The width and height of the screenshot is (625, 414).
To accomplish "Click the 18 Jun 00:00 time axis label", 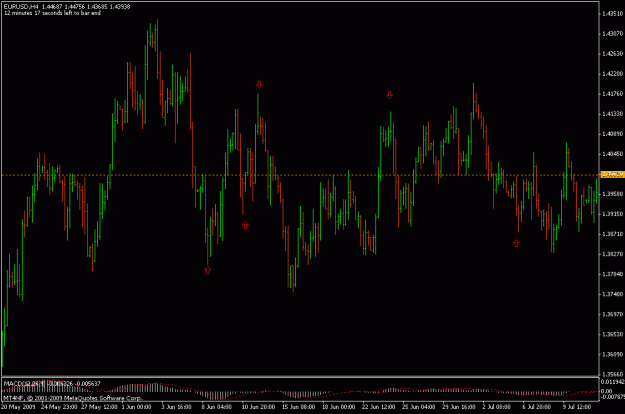I will click(338, 407).
